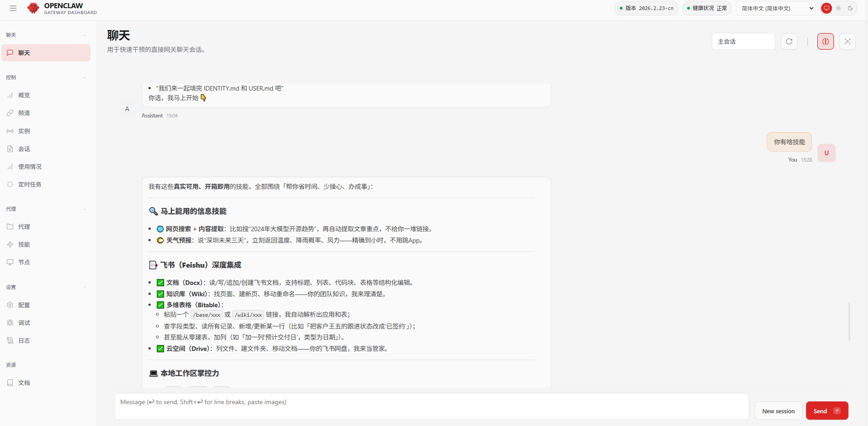Screen dimensions: 868x426
Task: Switch to dark mode with moon toggle
Action: [x=851, y=8]
